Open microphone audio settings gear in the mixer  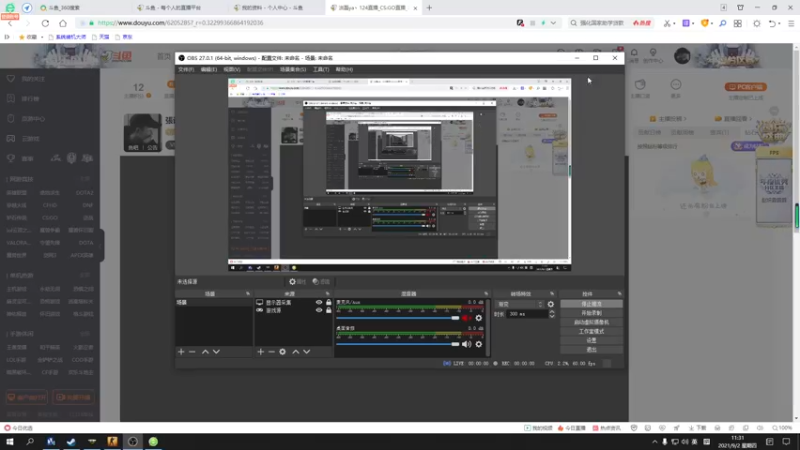pyautogui.click(x=479, y=318)
